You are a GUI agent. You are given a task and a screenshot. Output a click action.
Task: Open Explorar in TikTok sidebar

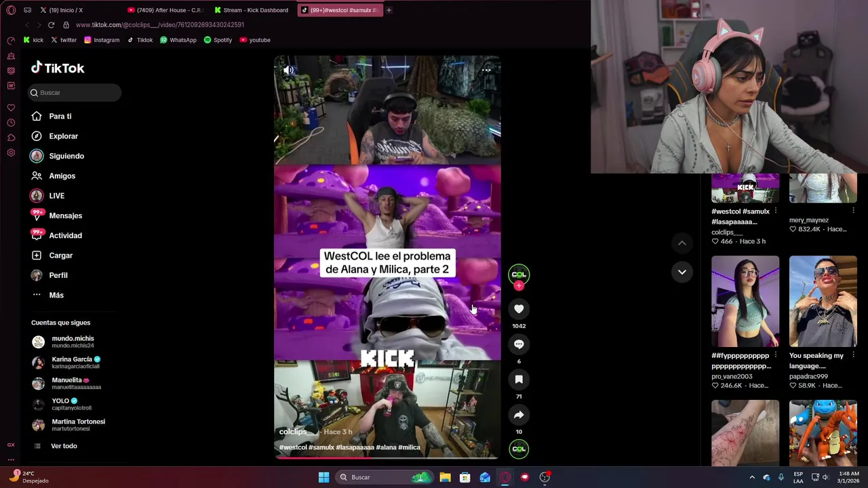pyautogui.click(x=54, y=136)
